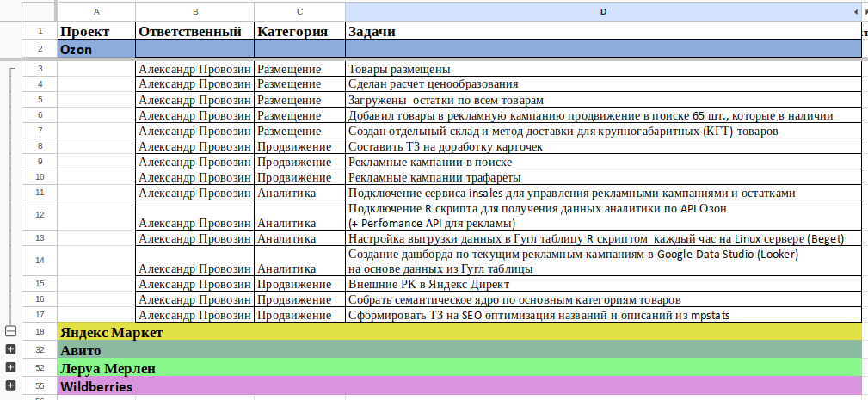Select cell about Подключение R скрипта

603,216
